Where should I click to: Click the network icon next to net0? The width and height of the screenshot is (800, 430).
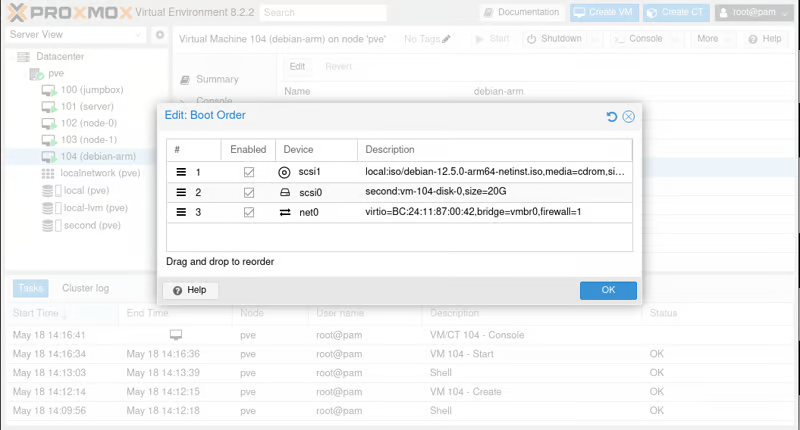pyautogui.click(x=284, y=212)
